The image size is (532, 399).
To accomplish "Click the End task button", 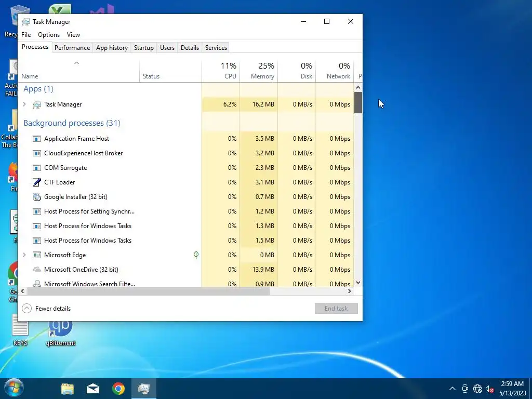I will click(336, 309).
